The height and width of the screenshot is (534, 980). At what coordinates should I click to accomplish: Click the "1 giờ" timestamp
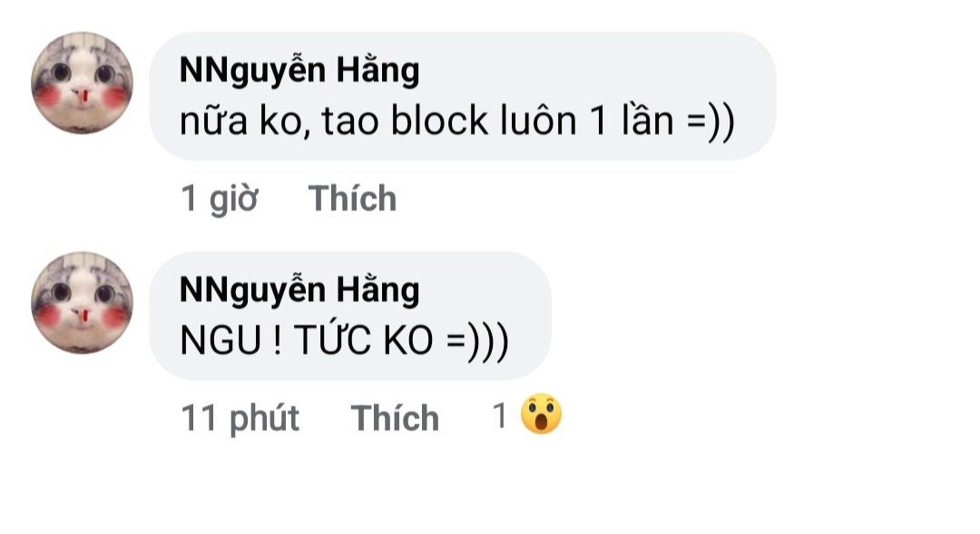[220, 198]
